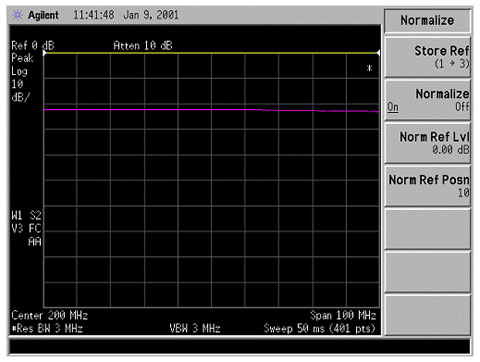480x362 pixels.
Task: Click the Normalize menu title
Action: click(x=427, y=20)
